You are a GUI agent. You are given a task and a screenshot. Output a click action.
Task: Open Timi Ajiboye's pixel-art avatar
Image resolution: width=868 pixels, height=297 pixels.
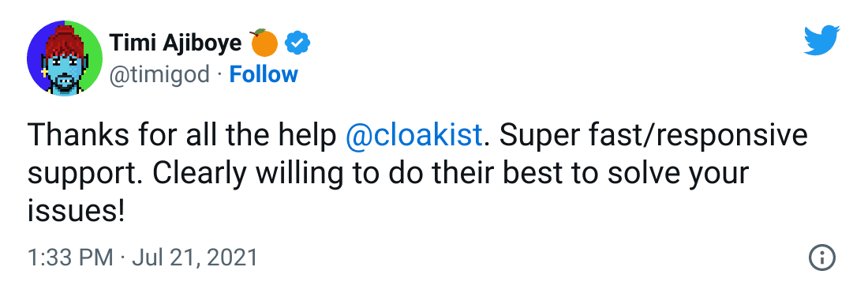64,58
